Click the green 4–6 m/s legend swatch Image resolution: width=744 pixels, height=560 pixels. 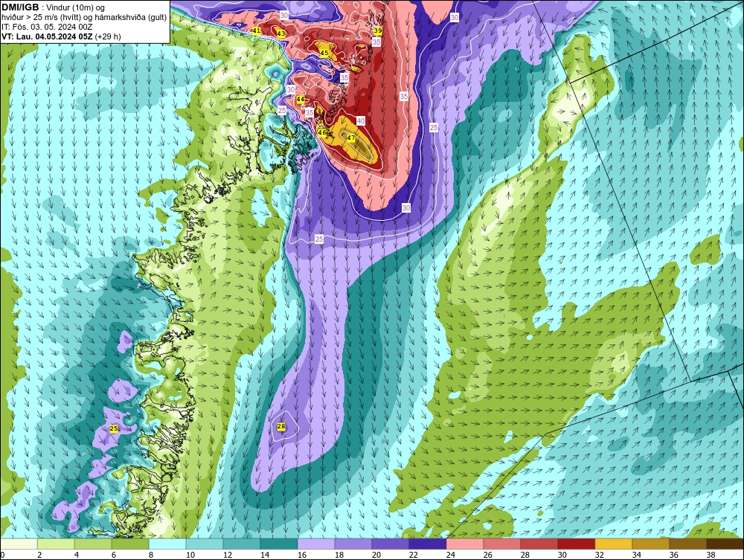93,544
